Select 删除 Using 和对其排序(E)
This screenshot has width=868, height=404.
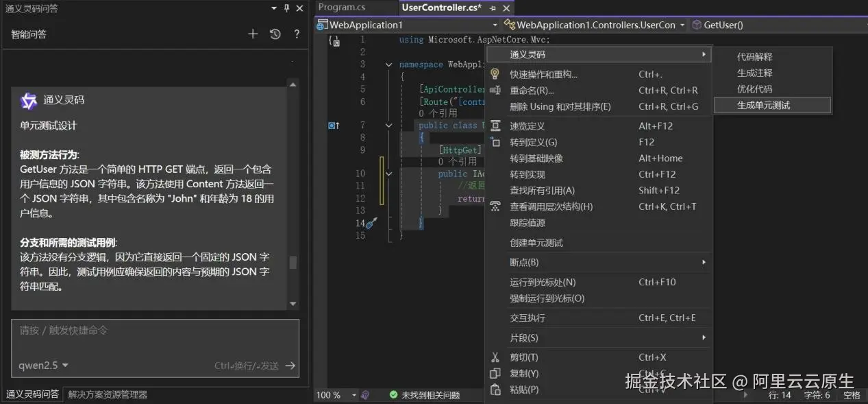(x=599, y=106)
